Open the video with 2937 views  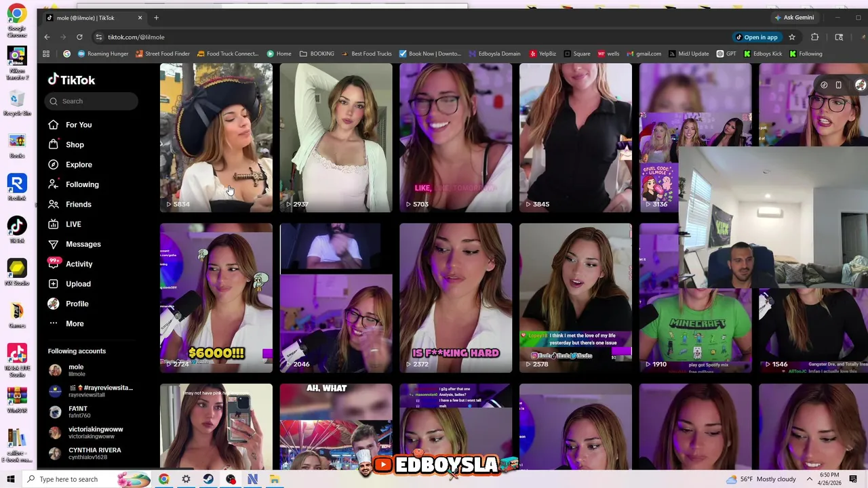tap(336, 138)
